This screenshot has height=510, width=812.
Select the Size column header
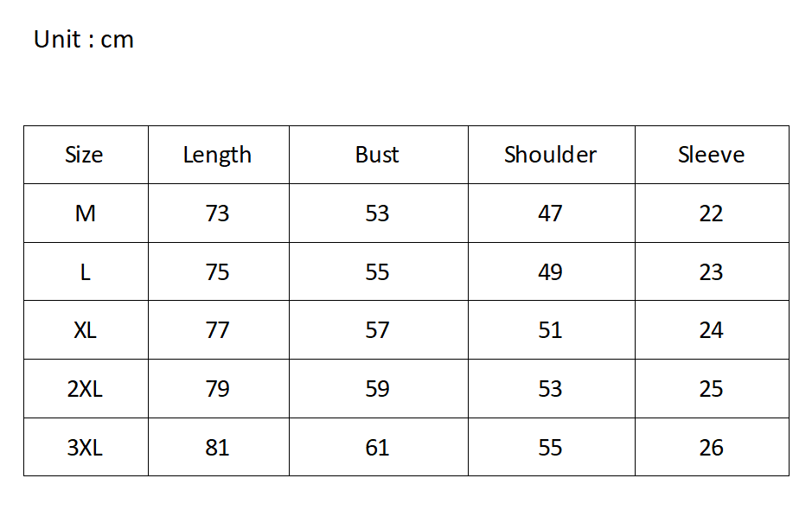tap(84, 155)
